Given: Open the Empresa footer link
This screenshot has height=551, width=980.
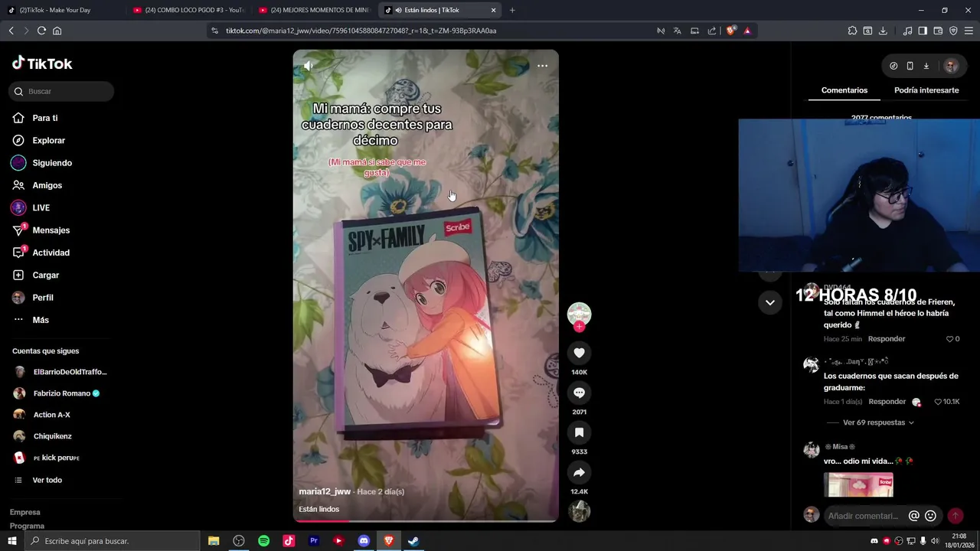Looking at the screenshot, I should [x=24, y=512].
